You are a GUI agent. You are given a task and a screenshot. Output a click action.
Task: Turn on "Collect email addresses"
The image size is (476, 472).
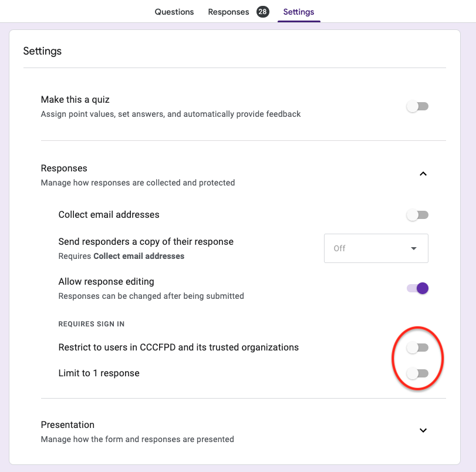[417, 215]
